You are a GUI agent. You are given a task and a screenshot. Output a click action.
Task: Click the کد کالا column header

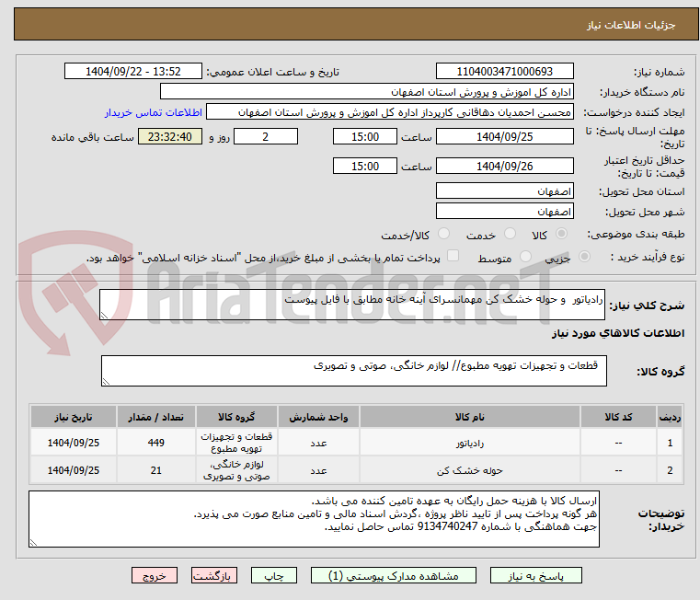point(618,417)
